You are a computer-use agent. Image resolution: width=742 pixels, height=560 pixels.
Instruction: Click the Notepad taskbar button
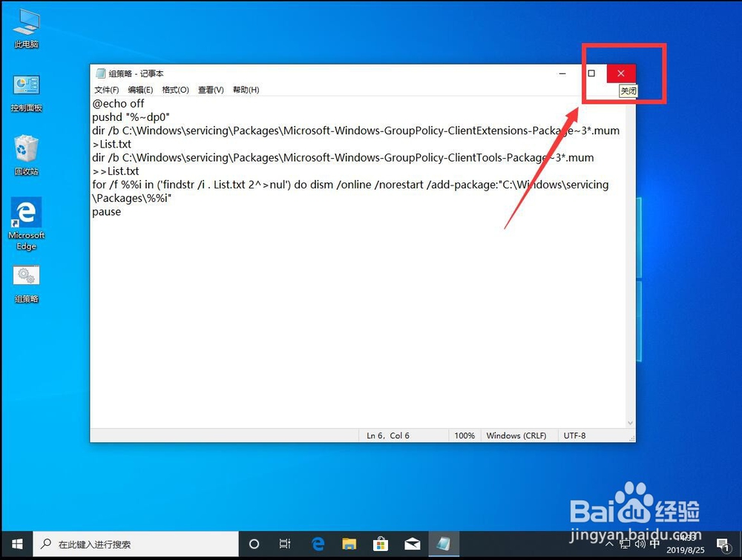(444, 544)
